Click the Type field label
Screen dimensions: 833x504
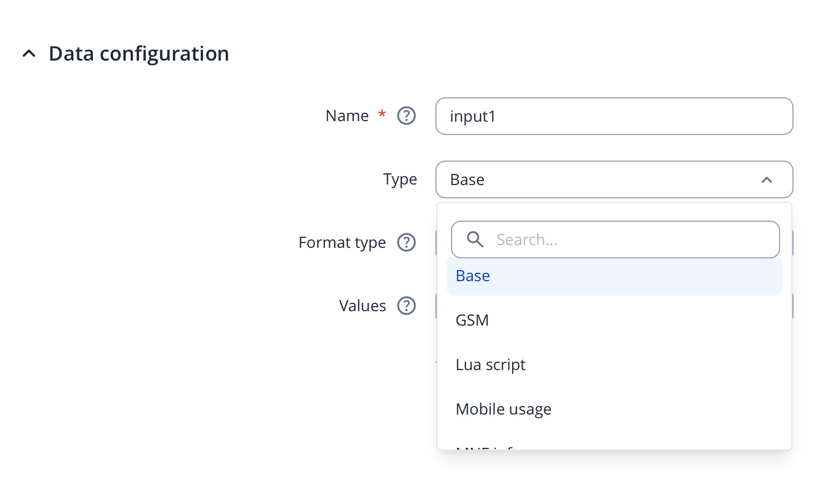(x=400, y=179)
